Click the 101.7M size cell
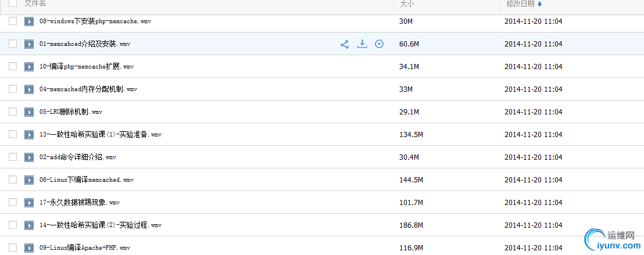 (411, 203)
